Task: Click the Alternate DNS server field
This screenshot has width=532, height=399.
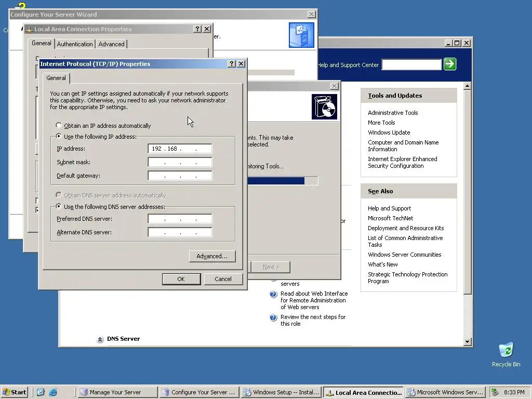Action: [180, 232]
